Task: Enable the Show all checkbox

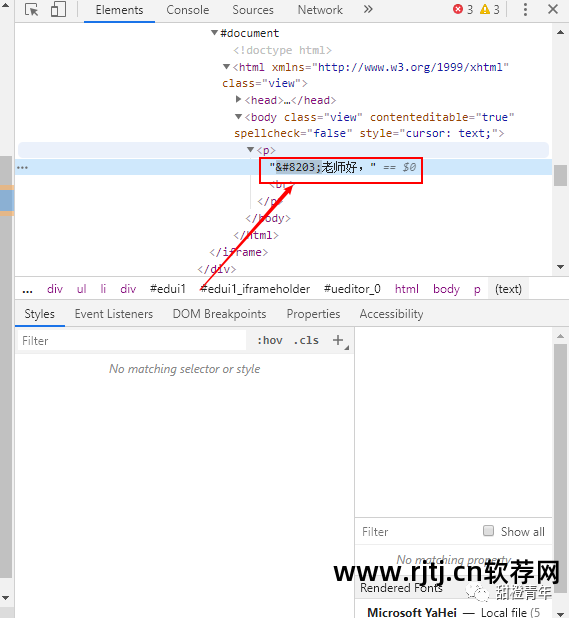Action: pyautogui.click(x=488, y=531)
